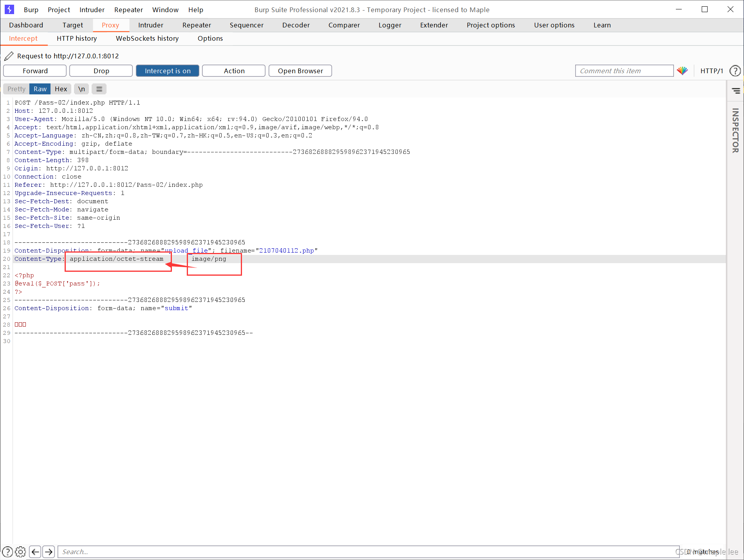The height and width of the screenshot is (560, 744).
Task: Expand the INSPECTOR side panel
Action: coord(735,130)
